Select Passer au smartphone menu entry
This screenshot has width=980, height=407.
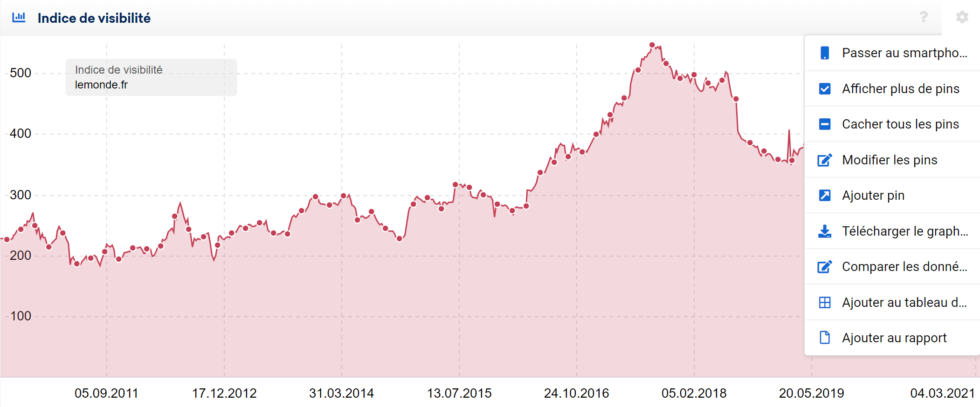[x=892, y=53]
